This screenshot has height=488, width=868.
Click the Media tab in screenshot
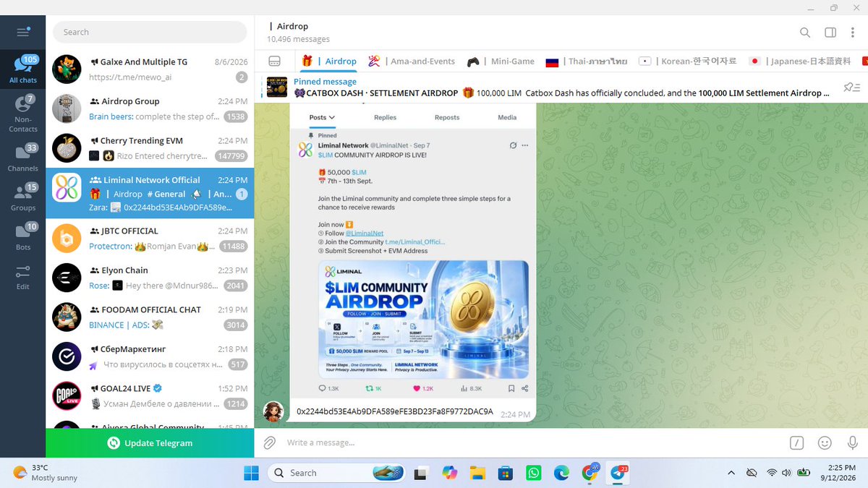[x=507, y=117]
